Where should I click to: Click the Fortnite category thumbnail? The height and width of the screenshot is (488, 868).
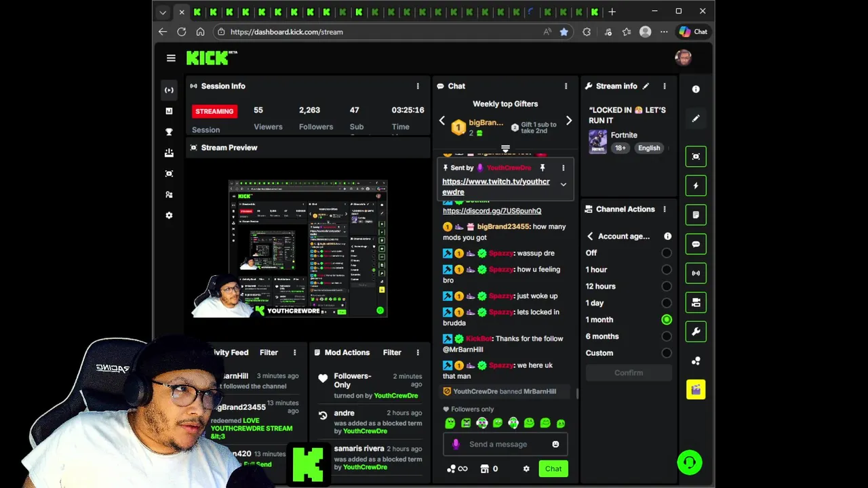click(597, 142)
